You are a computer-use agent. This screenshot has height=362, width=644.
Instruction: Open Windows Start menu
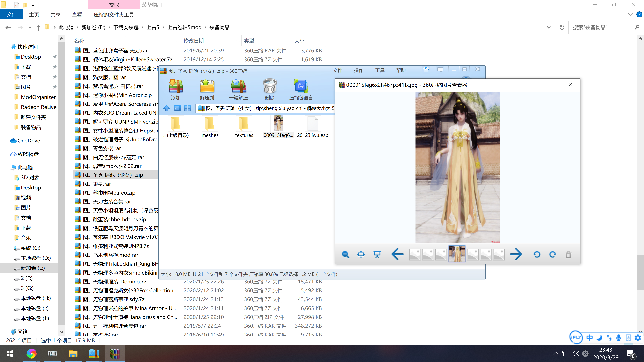pyautogui.click(x=10, y=353)
